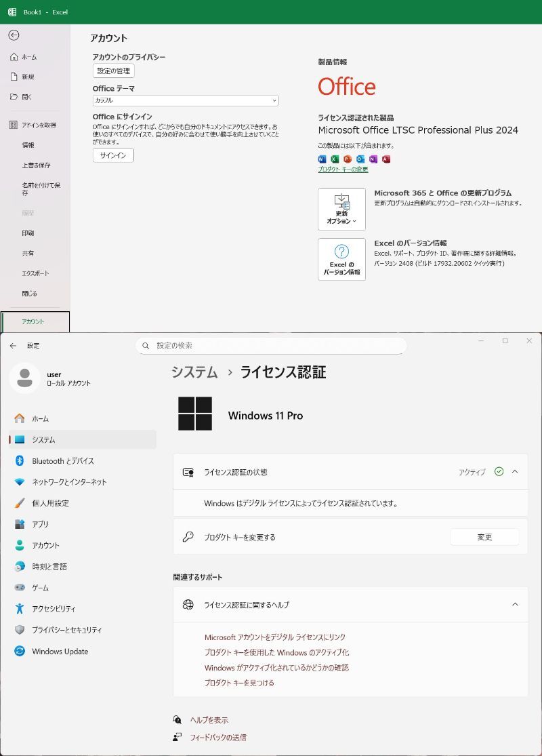Click the key icon beside プロダクト キーを変更する
The height and width of the screenshot is (756, 542).
[188, 536]
